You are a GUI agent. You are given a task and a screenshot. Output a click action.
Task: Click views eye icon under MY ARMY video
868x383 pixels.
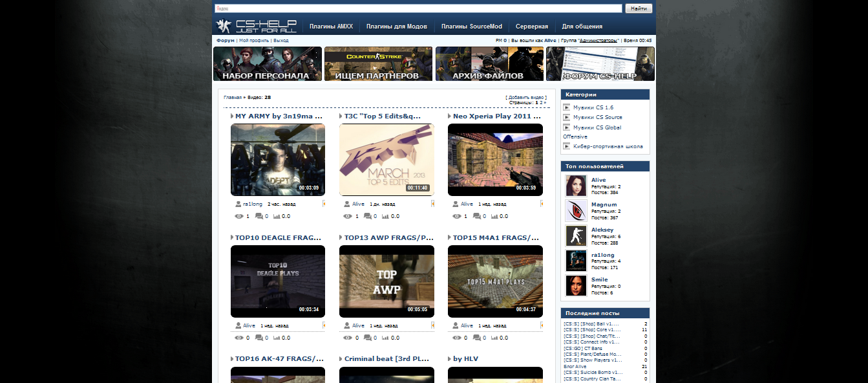239,216
